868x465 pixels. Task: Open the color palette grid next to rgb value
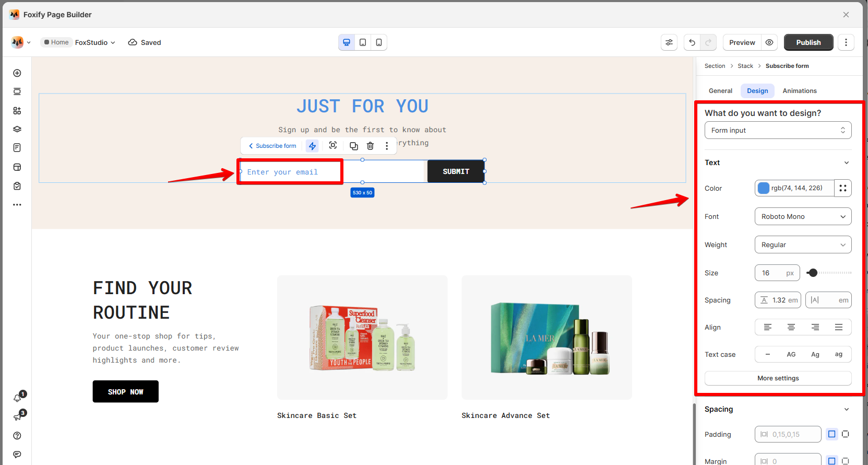843,188
